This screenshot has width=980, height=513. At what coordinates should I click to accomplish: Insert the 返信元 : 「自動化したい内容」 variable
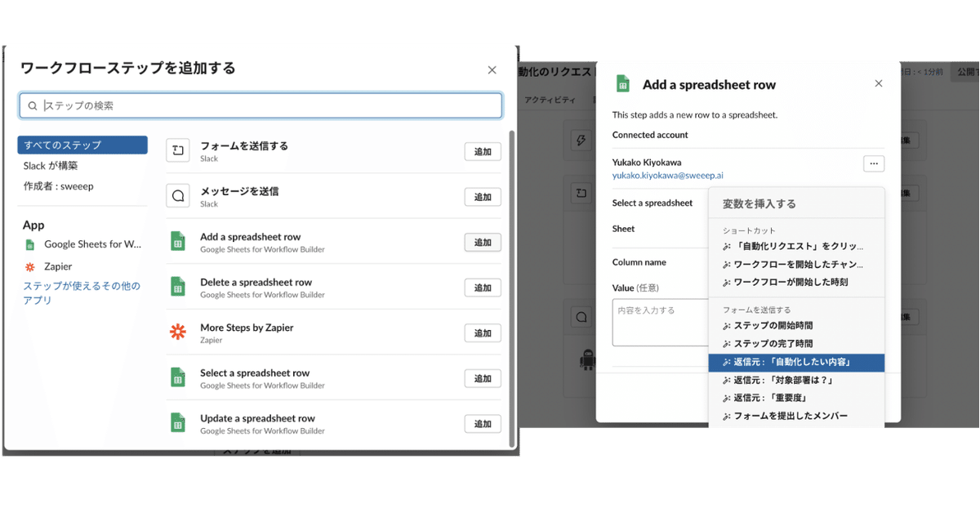[x=796, y=362]
